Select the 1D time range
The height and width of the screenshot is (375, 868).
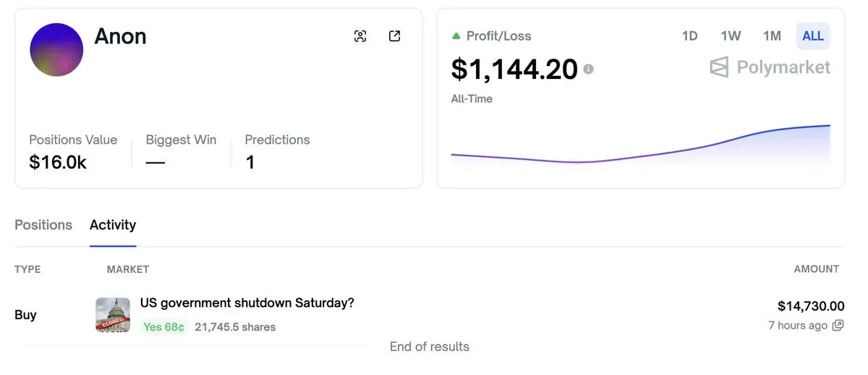pyautogui.click(x=689, y=35)
